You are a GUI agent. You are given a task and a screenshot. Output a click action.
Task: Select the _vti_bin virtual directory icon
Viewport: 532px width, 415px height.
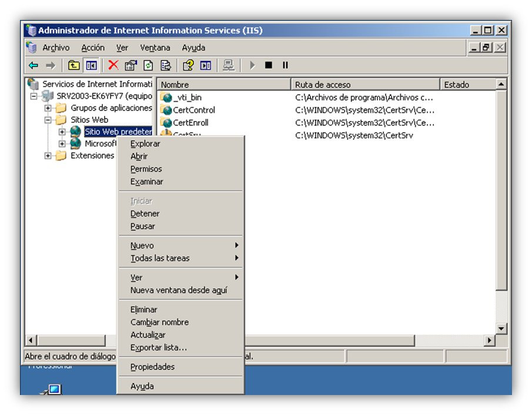166,98
